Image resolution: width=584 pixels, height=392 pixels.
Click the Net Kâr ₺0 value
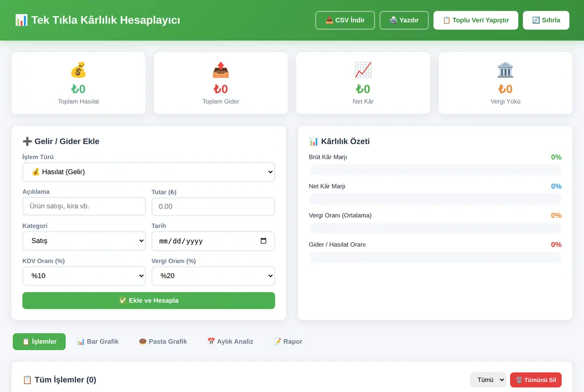(x=363, y=89)
